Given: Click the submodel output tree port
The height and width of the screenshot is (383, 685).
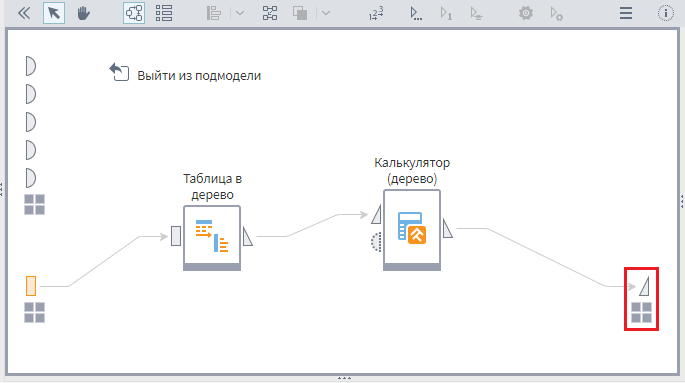Looking at the screenshot, I should [x=644, y=286].
